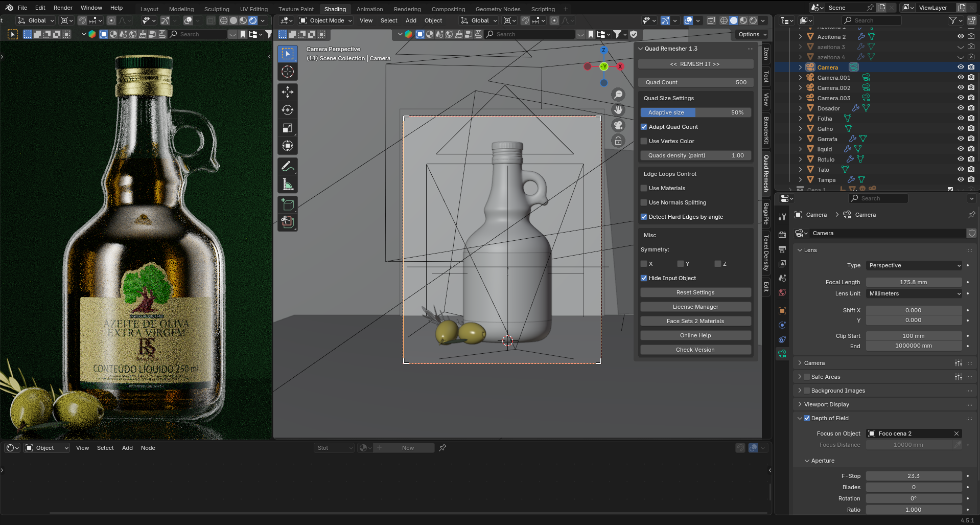Click the zoom magnifier viewport gizmo

[x=618, y=95]
